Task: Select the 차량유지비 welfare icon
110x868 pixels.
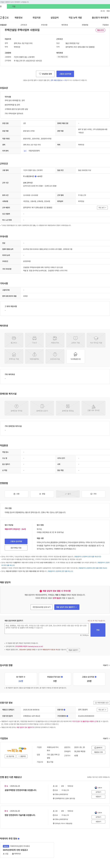Action: pyautogui.click(x=55, y=340)
